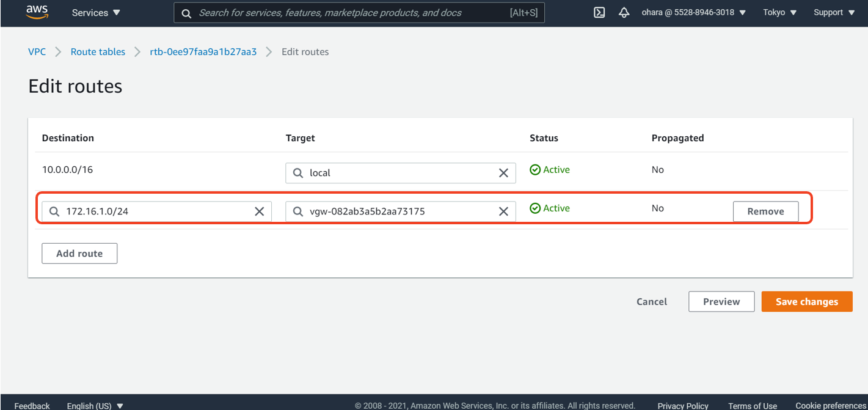
Task: Focus the local target search field
Action: [x=401, y=173]
